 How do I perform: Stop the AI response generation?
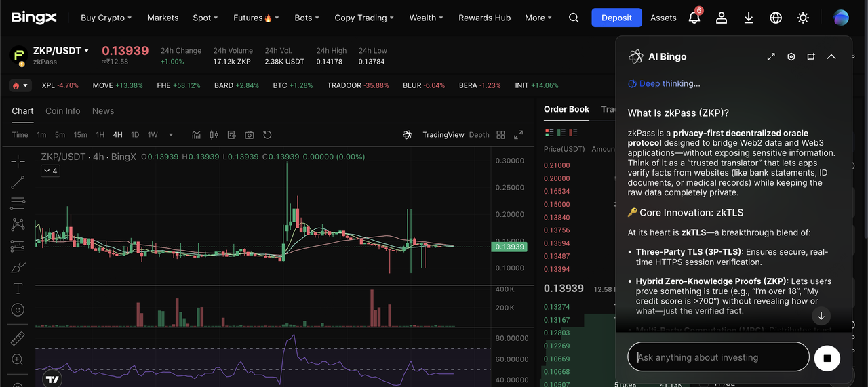tap(827, 358)
